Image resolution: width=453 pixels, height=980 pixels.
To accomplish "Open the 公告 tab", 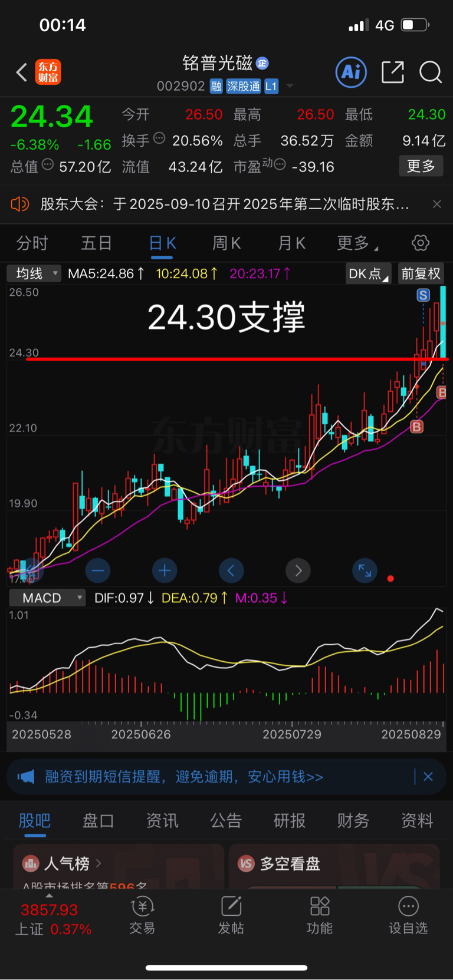I will 226,820.
